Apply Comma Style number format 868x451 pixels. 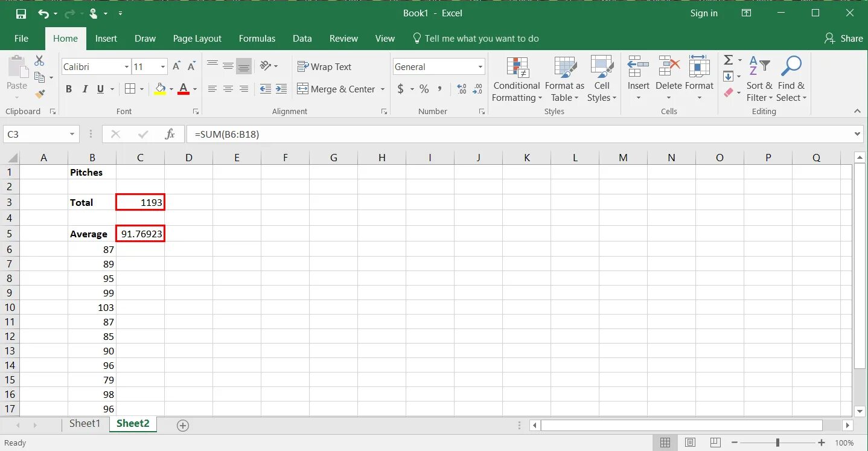click(x=440, y=89)
